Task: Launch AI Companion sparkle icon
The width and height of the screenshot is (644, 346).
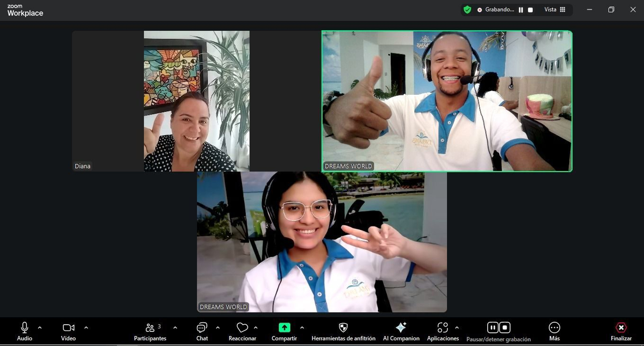Action: [x=401, y=328]
